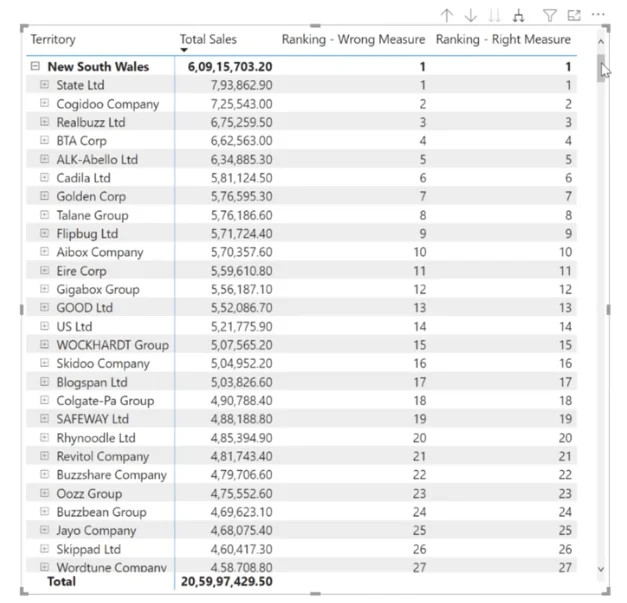Select Buzzshare Company customer name
This screenshot has width=627, height=603.
click(x=112, y=475)
